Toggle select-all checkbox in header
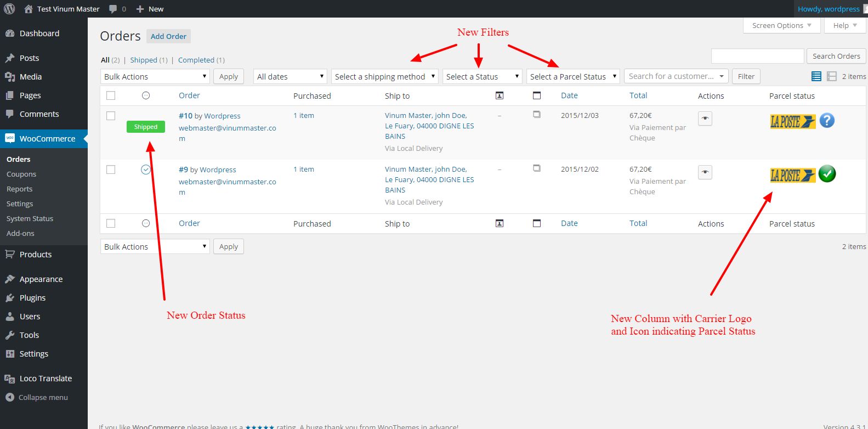 click(111, 95)
